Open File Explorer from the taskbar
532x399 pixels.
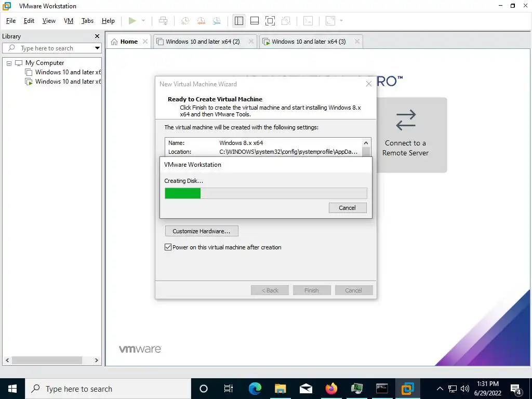(280, 389)
